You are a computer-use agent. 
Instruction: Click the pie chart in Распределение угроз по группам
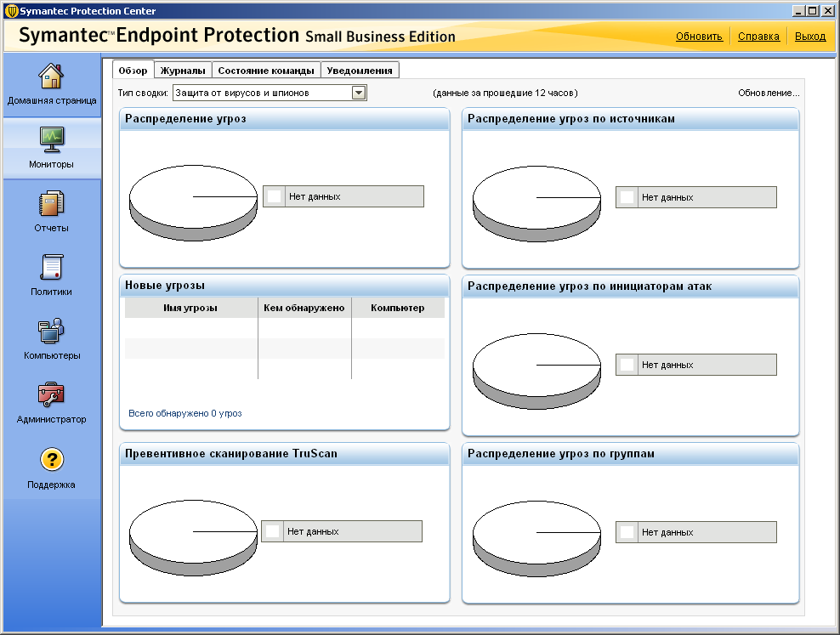point(536,539)
